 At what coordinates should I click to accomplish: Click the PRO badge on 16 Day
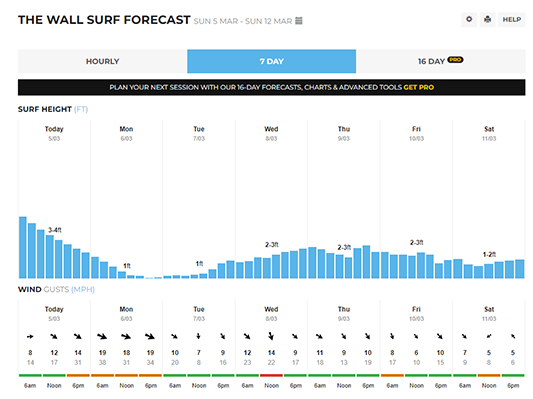(x=455, y=60)
